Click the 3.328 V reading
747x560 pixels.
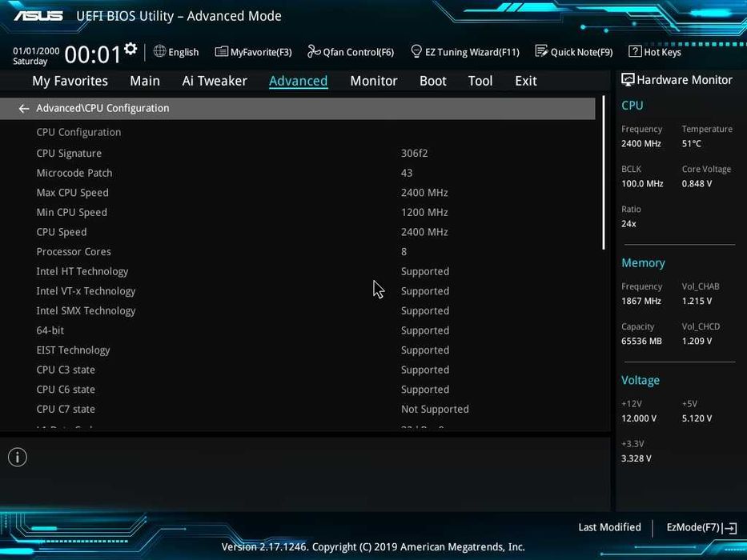[x=636, y=458]
